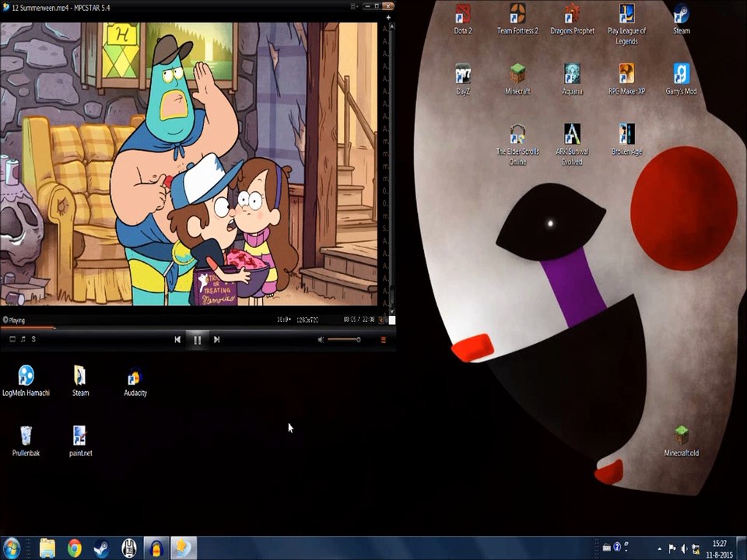Open File Explorer from taskbar
The image size is (747, 560).
click(x=47, y=548)
